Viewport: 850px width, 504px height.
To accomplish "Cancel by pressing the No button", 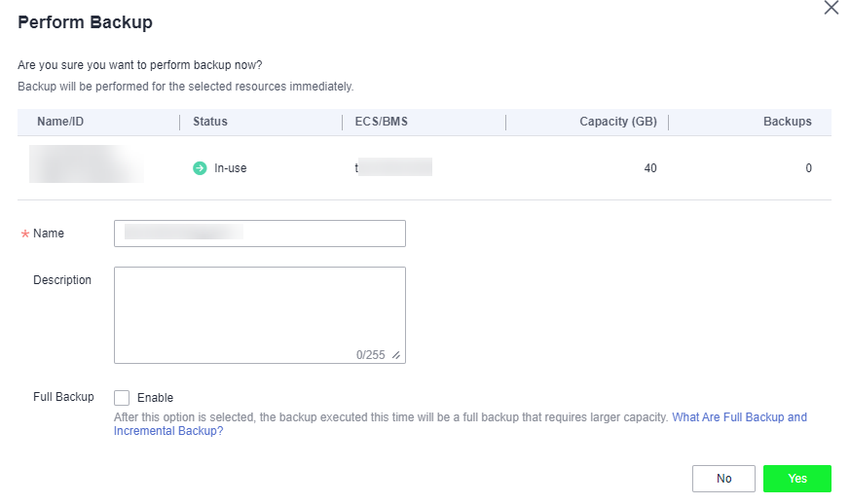I will 723,479.
